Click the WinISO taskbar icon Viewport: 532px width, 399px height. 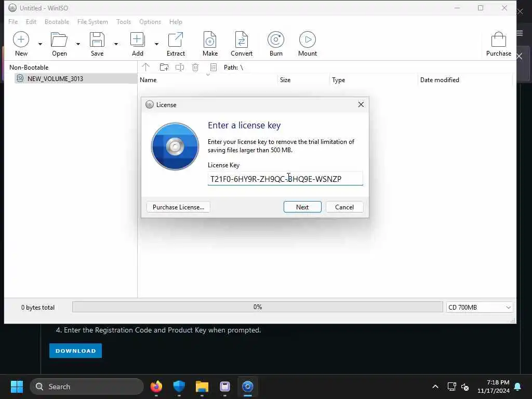pyautogui.click(x=248, y=387)
